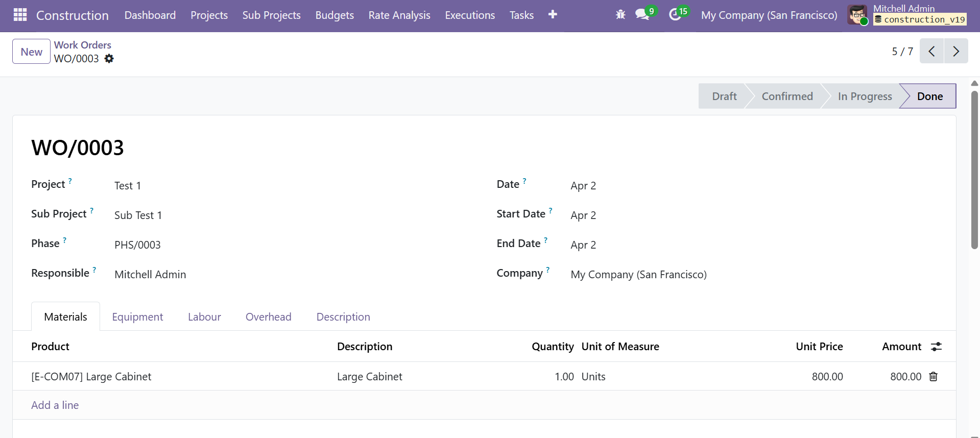Switch to the Labour tab

(x=204, y=317)
